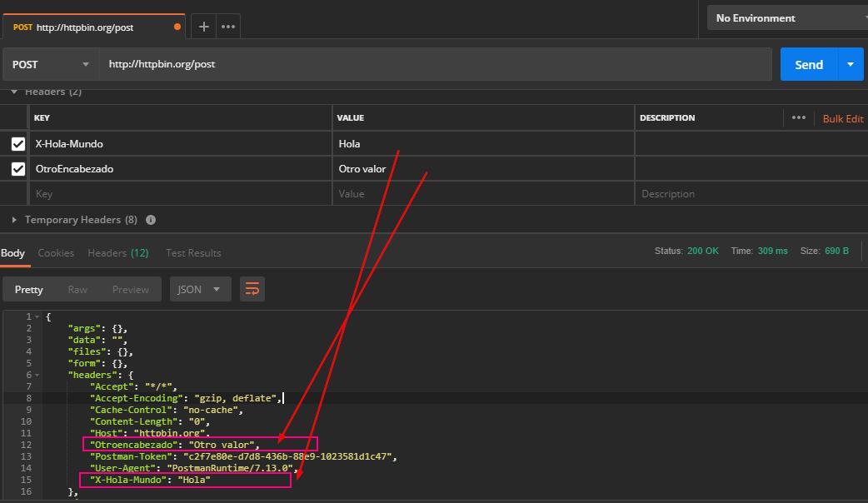Click the empty Key input field
868x503 pixels.
tap(180, 194)
